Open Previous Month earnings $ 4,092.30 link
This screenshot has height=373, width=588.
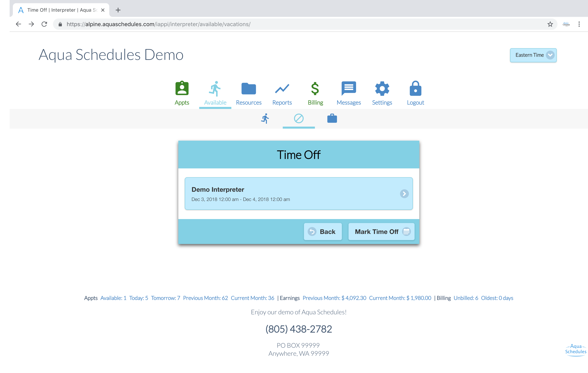pyautogui.click(x=334, y=298)
